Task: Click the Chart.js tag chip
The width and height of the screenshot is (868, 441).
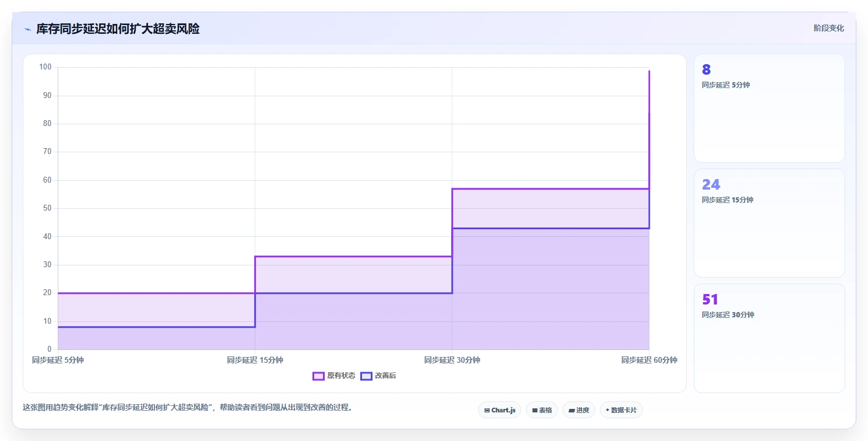Action: tap(500, 410)
